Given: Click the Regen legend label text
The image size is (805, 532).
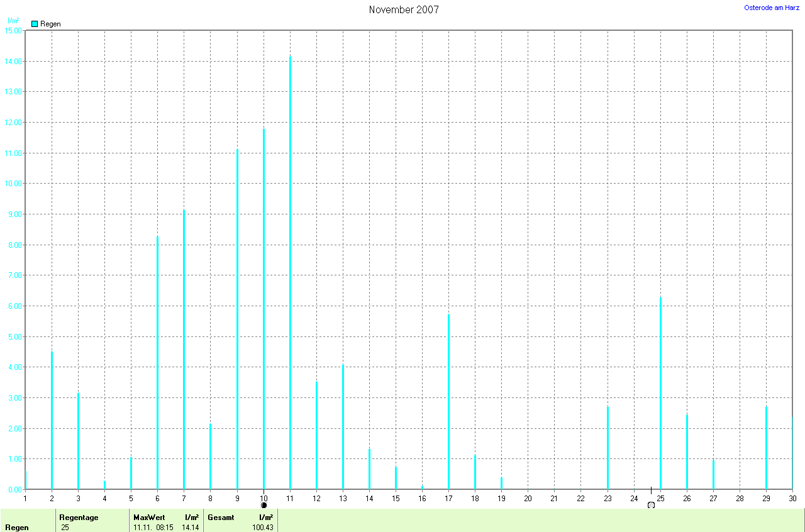Looking at the screenshot, I should [50, 24].
